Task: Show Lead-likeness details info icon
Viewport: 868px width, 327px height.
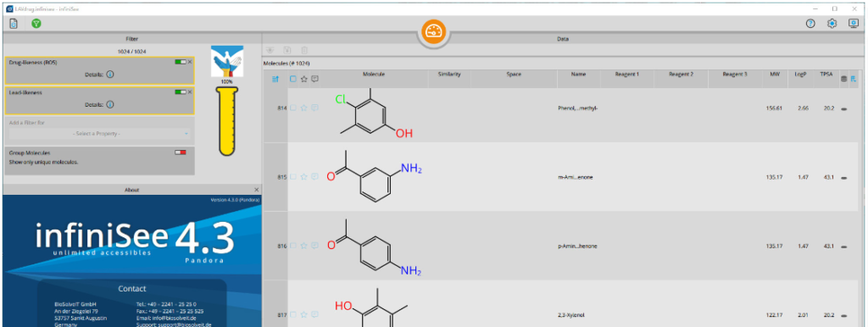Action: [109, 104]
